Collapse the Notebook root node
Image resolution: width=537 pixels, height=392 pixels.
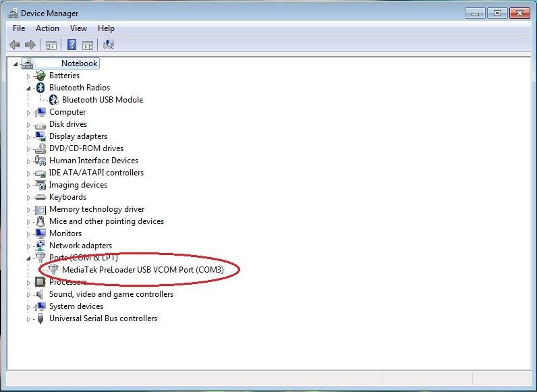point(16,64)
